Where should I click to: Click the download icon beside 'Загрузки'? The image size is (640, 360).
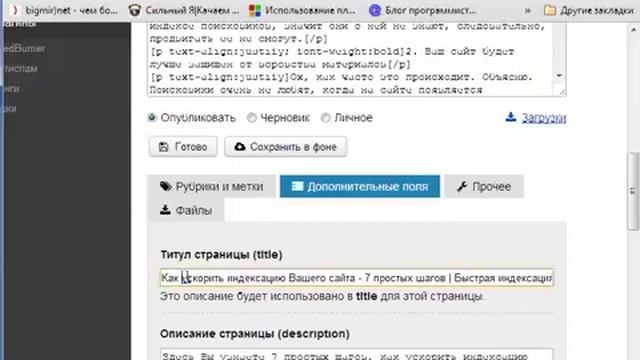click(x=511, y=117)
